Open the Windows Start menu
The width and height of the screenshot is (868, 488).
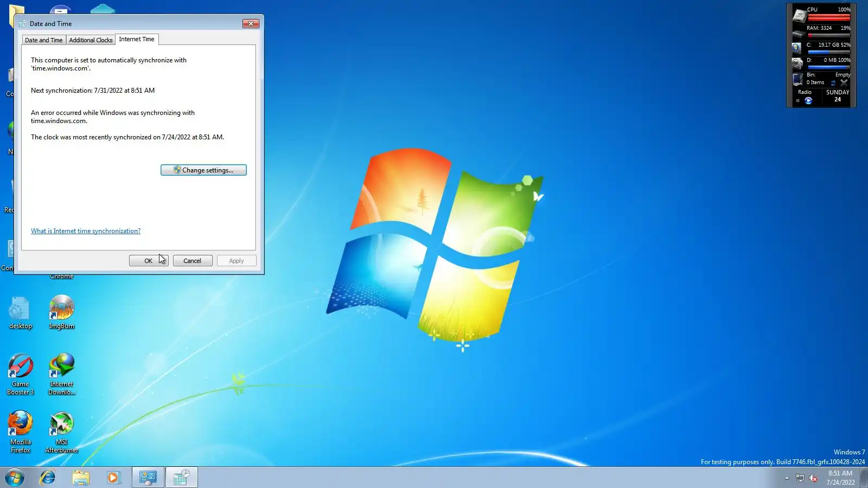point(15,478)
